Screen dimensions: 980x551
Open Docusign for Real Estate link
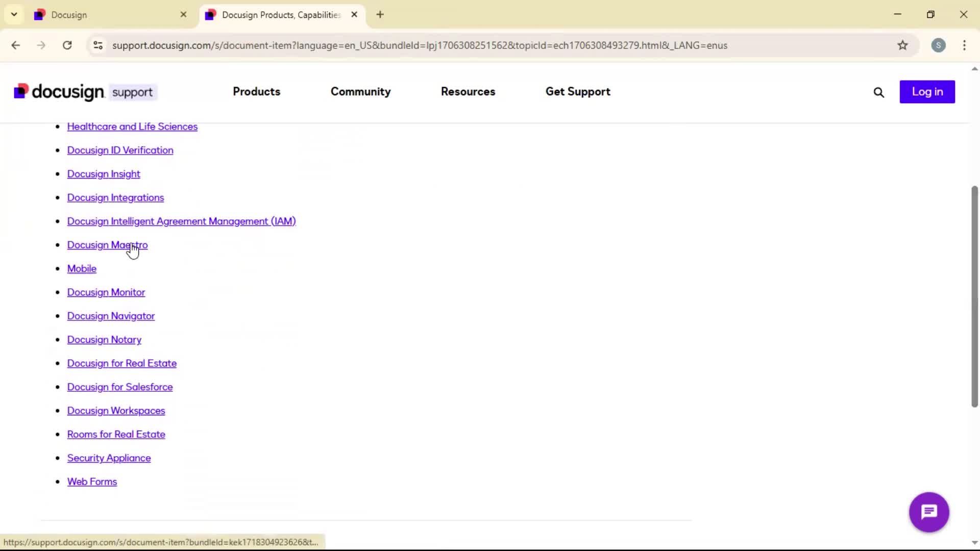(122, 363)
